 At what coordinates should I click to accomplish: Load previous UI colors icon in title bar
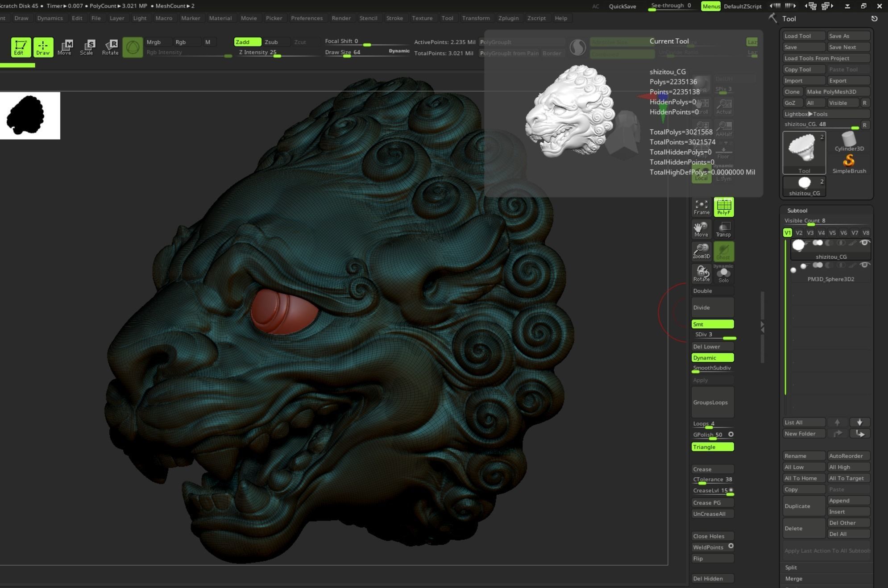pyautogui.click(x=775, y=6)
